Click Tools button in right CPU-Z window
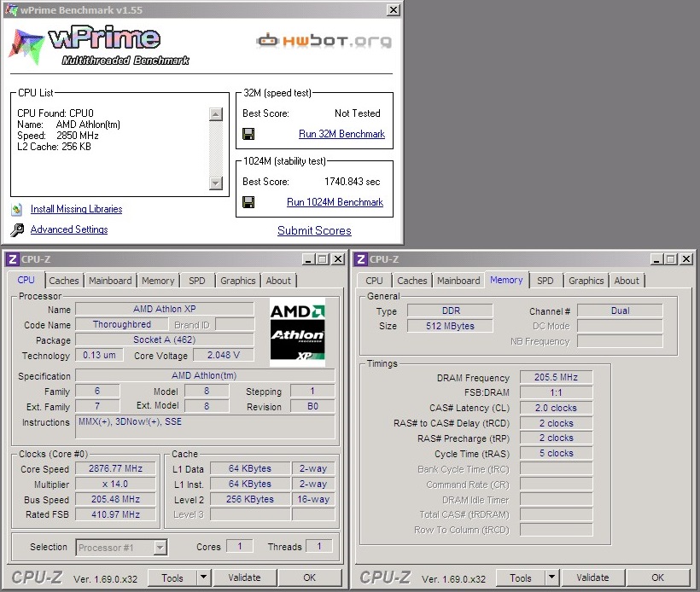Viewport: 700px width, 592px height. (520, 578)
